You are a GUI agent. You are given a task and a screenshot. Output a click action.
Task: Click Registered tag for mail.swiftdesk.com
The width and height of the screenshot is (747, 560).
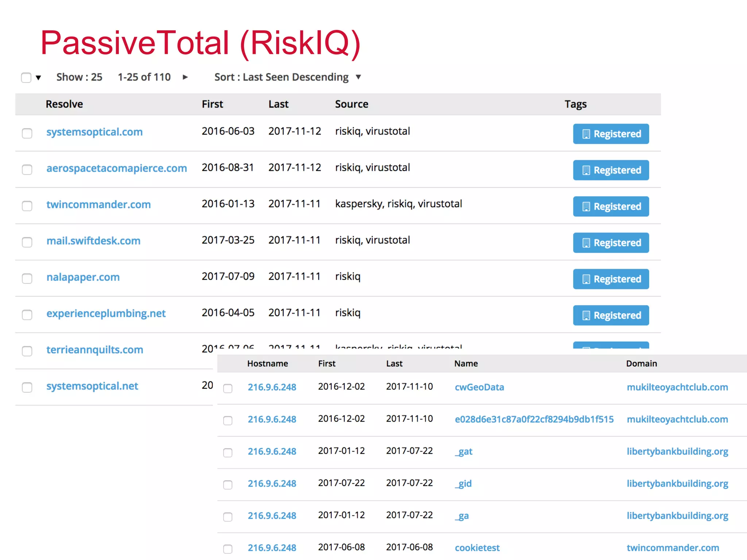coord(611,243)
